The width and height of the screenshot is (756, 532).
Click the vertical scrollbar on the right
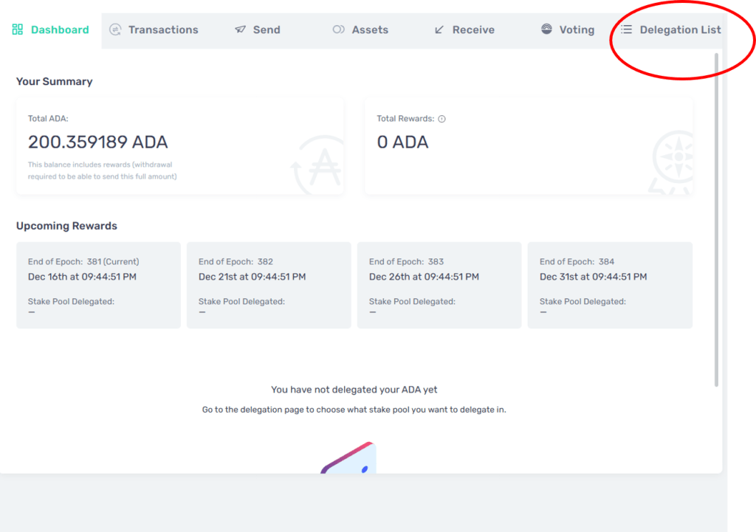(x=716, y=221)
